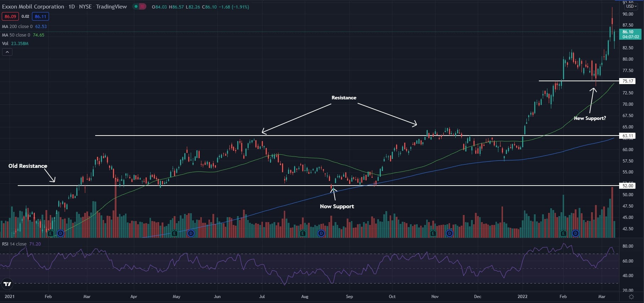Viewport: 644px width, 303px height.
Task: Click the 0.02 spread value
Action: [x=25, y=16]
